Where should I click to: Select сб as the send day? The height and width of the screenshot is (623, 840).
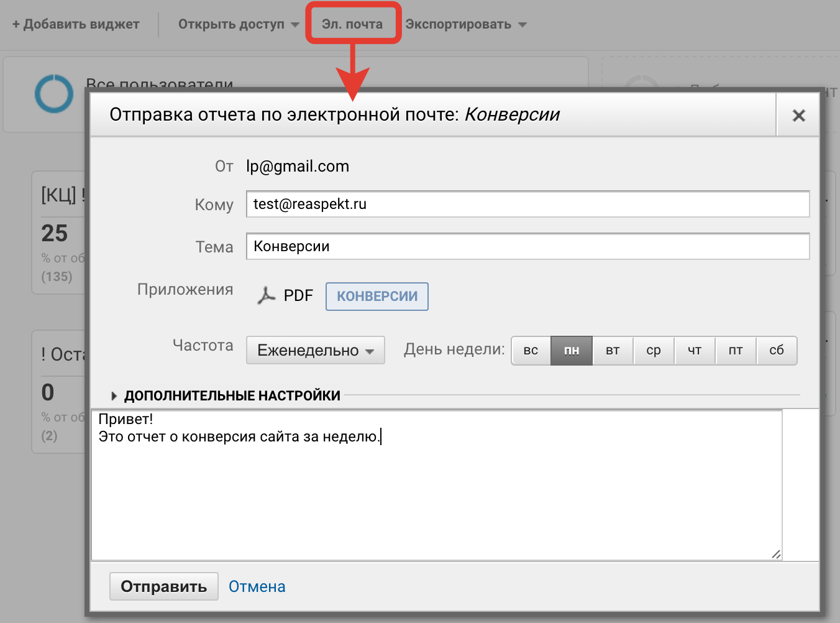pos(777,350)
